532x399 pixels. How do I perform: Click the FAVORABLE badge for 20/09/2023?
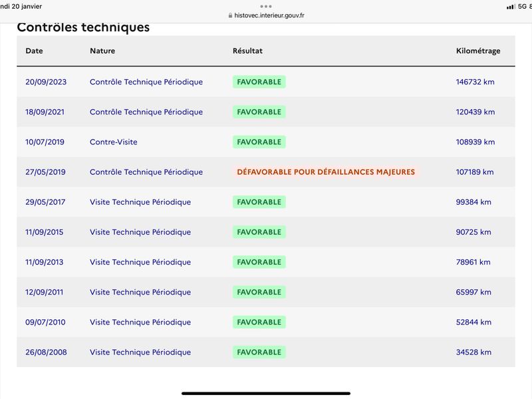[x=259, y=82]
